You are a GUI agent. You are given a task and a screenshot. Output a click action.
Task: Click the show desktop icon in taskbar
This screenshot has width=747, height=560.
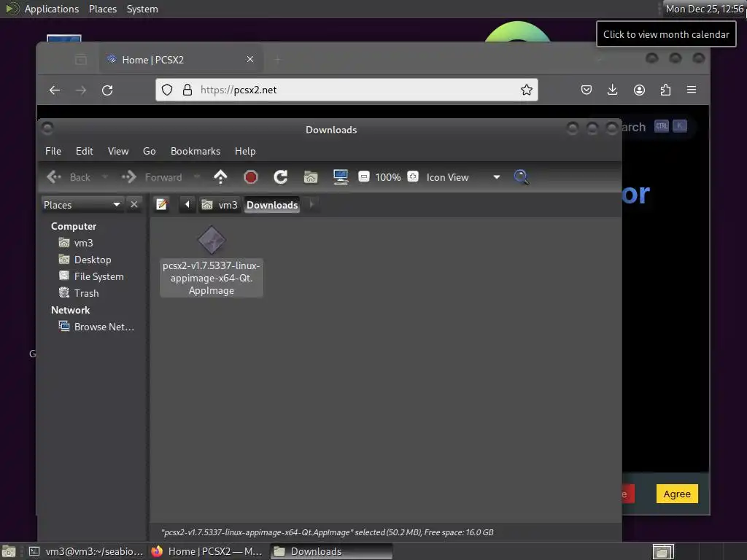point(9,551)
